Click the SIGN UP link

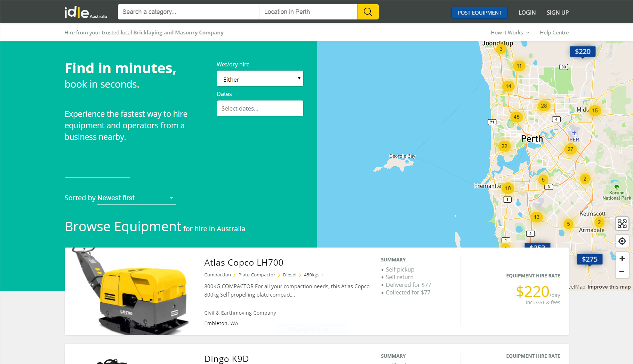point(558,13)
